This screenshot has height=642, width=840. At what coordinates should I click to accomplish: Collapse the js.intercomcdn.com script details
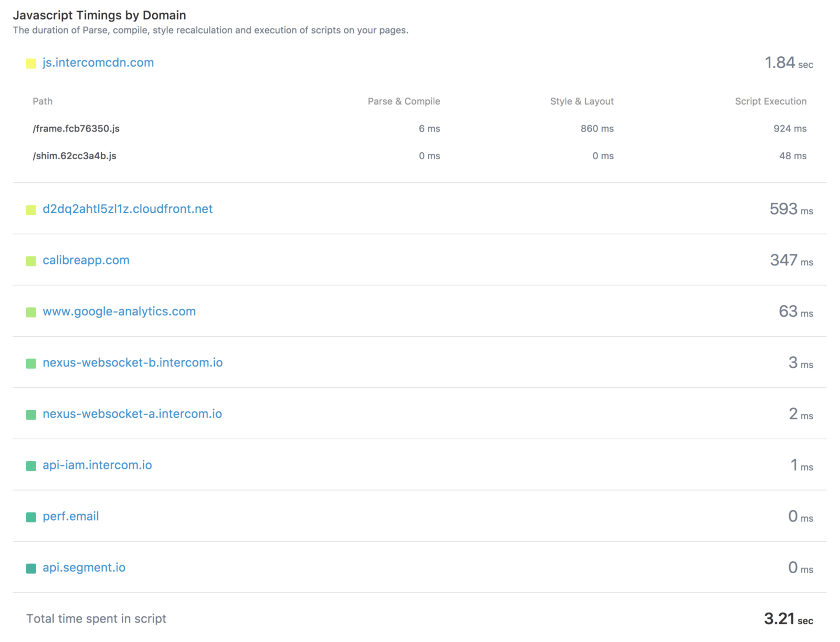point(98,63)
